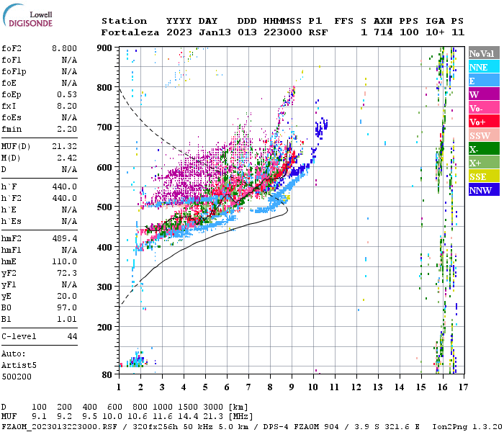504x432 pixels.
Task: Click the yF2 value 72.3
Action: [x=67, y=273]
